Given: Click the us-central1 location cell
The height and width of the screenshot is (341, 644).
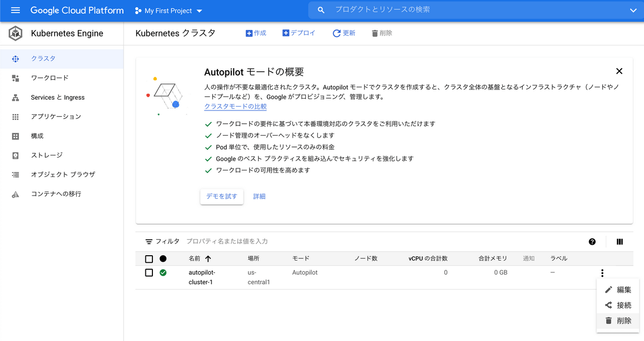Looking at the screenshot, I should coord(259,277).
